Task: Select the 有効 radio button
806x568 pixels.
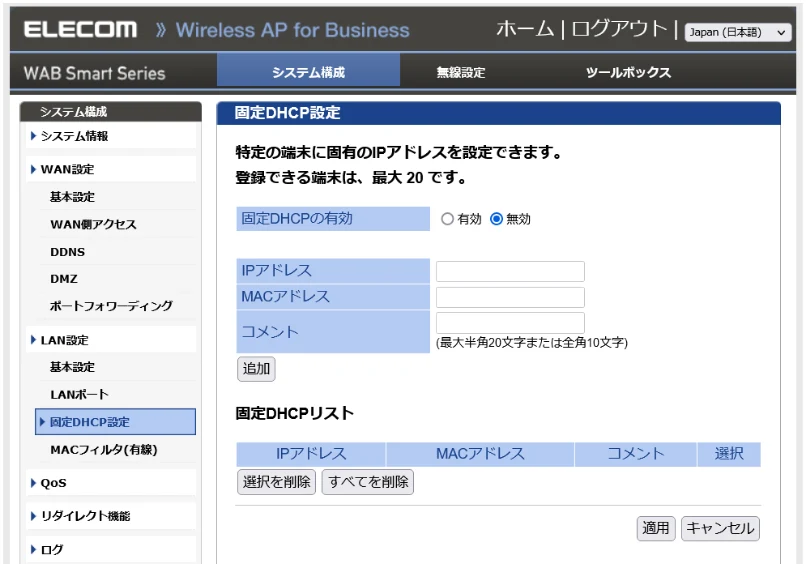Action: (447, 219)
